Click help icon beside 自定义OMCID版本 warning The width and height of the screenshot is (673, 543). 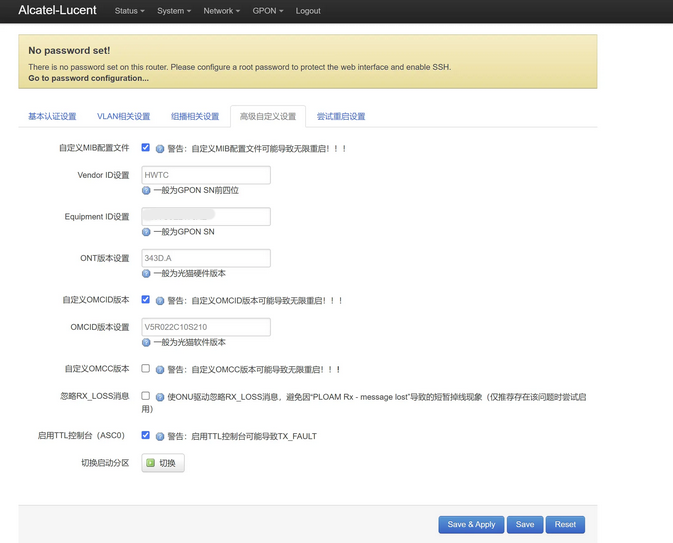160,301
